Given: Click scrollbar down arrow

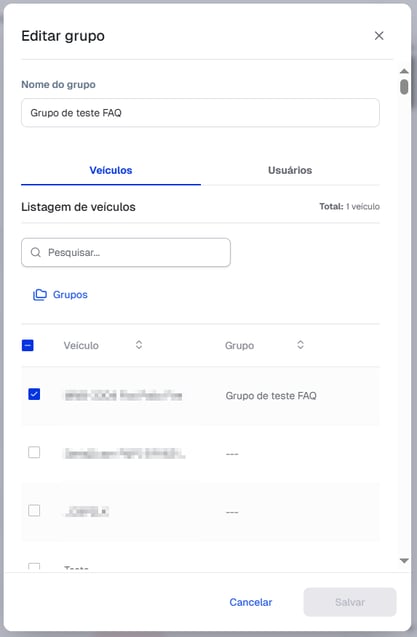Looking at the screenshot, I should pos(404,561).
